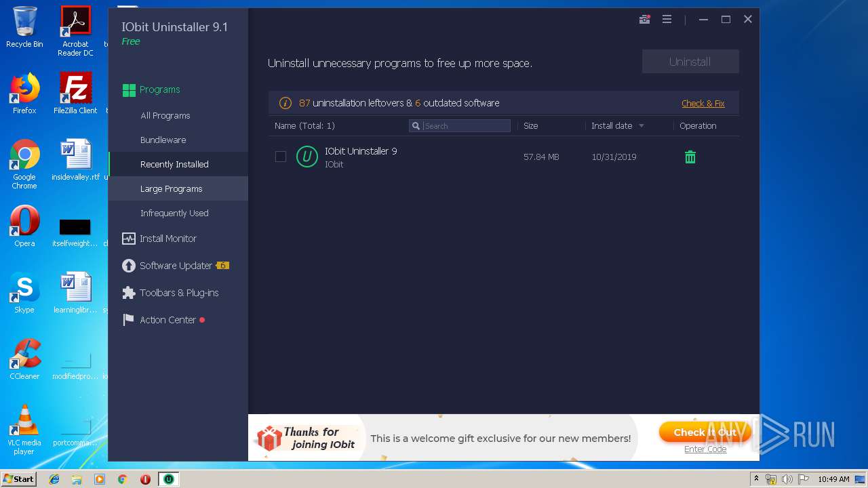Click the orange info circle icon
This screenshot has height=488, width=868.
tap(285, 103)
